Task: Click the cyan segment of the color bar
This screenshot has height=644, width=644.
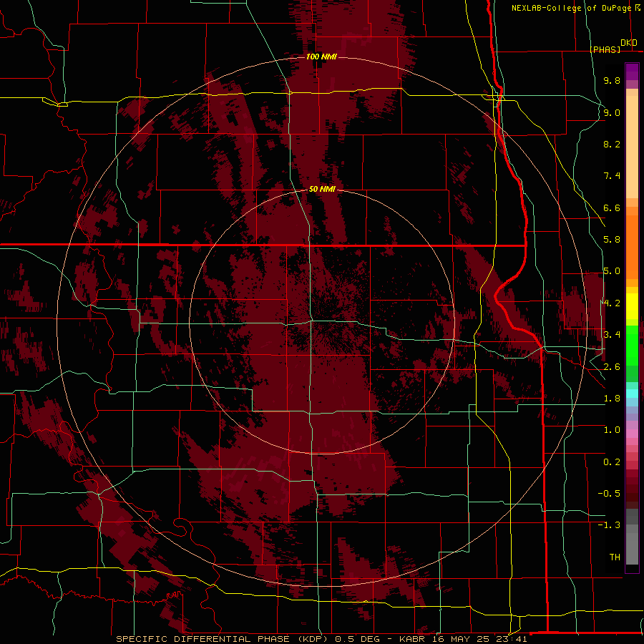Action: 632,394
